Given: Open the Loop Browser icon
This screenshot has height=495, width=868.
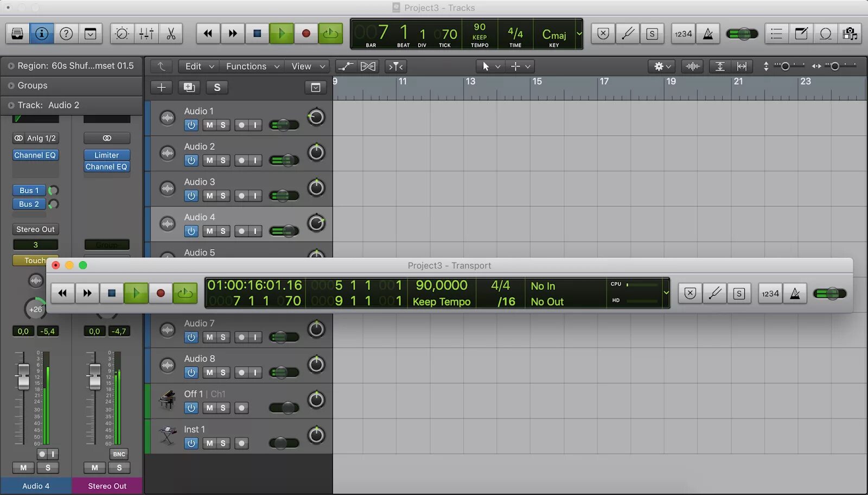Looking at the screenshot, I should (x=826, y=34).
